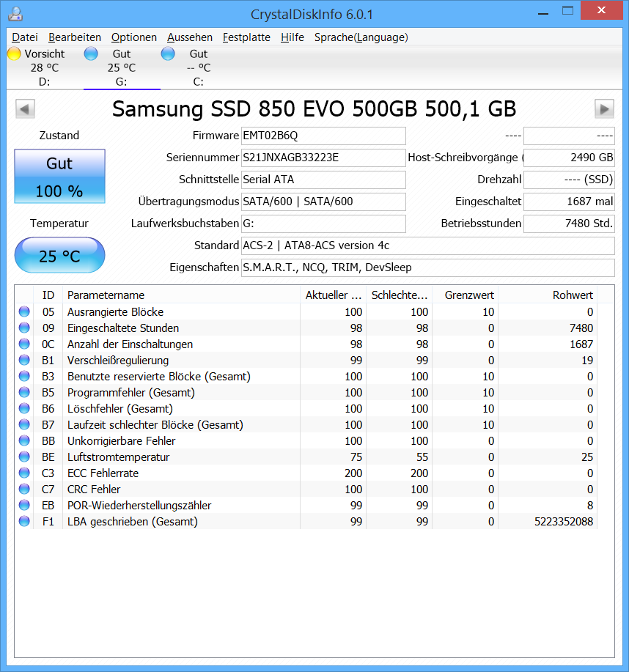The height and width of the screenshot is (672, 629).
Task: Click the Eigenschaften field with S.M.A.R.T.
Action: click(427, 267)
